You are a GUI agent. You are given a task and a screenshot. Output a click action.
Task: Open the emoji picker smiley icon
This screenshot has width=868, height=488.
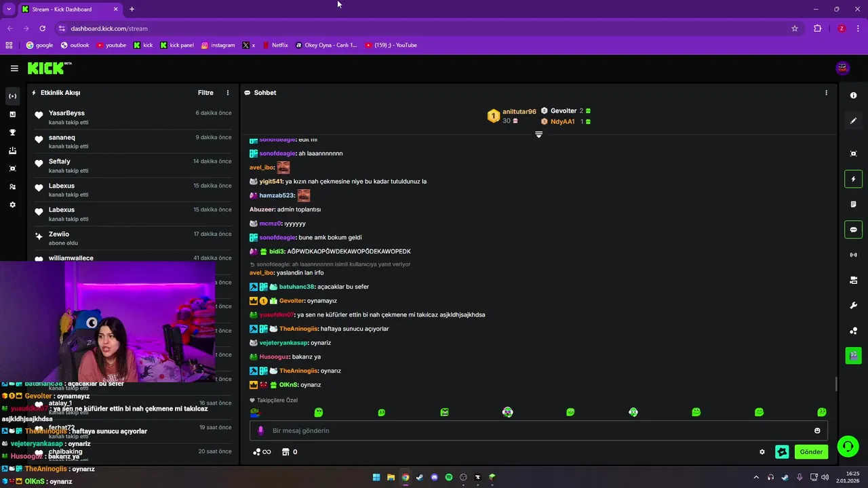click(x=817, y=430)
